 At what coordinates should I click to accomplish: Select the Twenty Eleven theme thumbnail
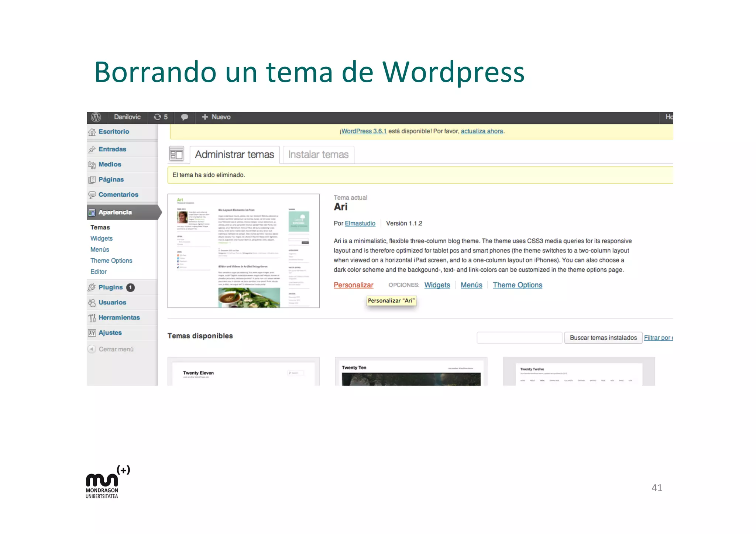point(243,372)
